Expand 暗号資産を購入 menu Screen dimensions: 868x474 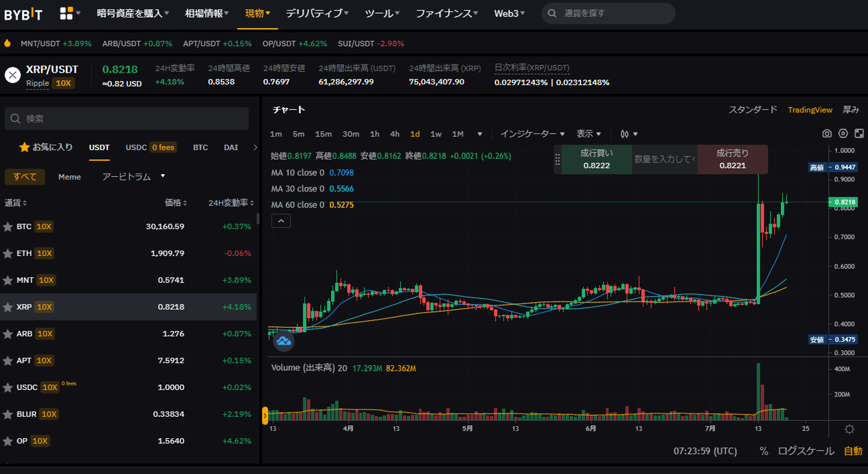click(133, 13)
